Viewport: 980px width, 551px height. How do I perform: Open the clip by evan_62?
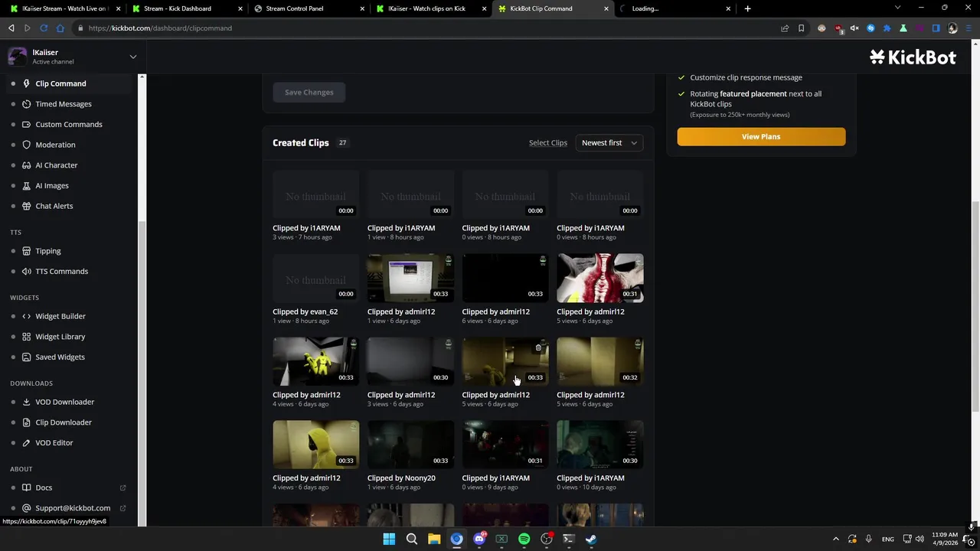click(x=315, y=279)
